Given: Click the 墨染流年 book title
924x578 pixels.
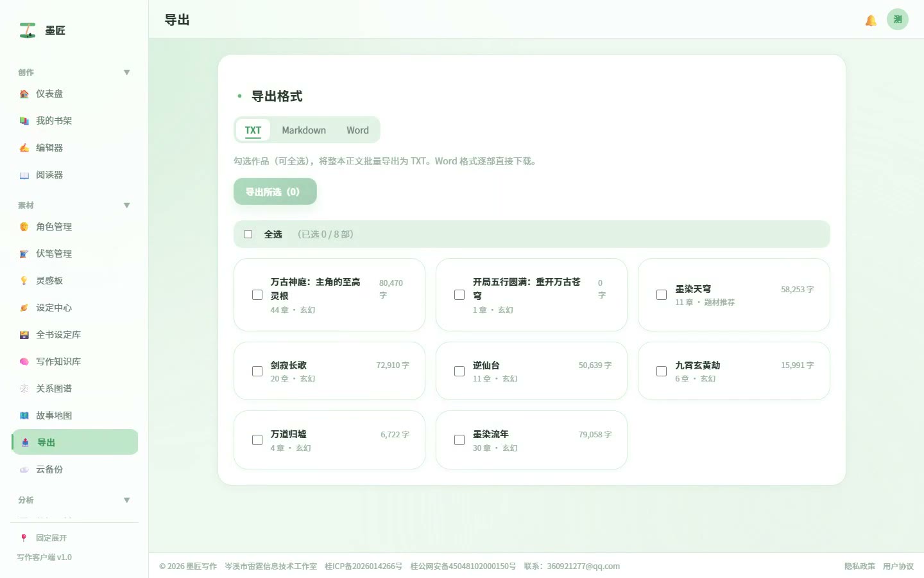Looking at the screenshot, I should (491, 434).
